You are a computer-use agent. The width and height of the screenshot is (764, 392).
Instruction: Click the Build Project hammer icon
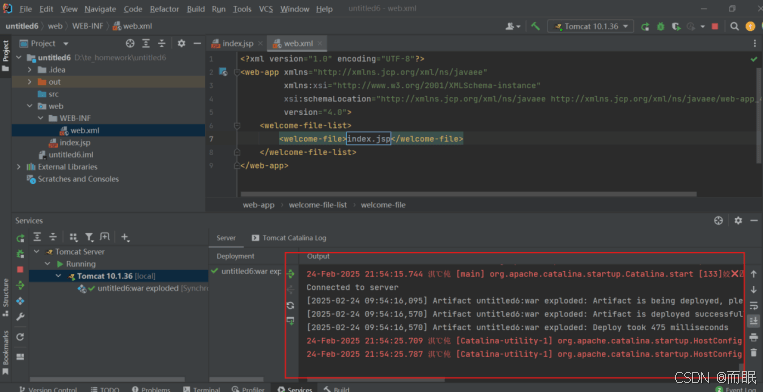click(535, 26)
